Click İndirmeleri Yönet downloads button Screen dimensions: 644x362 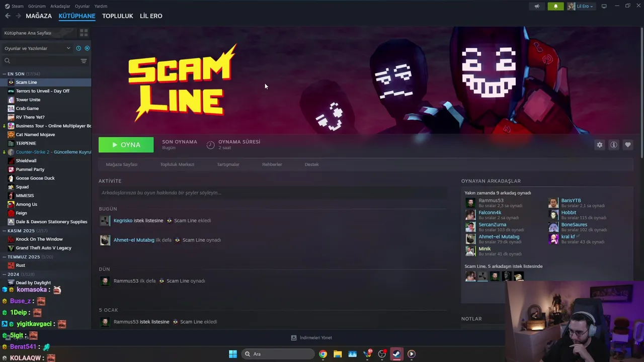click(311, 338)
